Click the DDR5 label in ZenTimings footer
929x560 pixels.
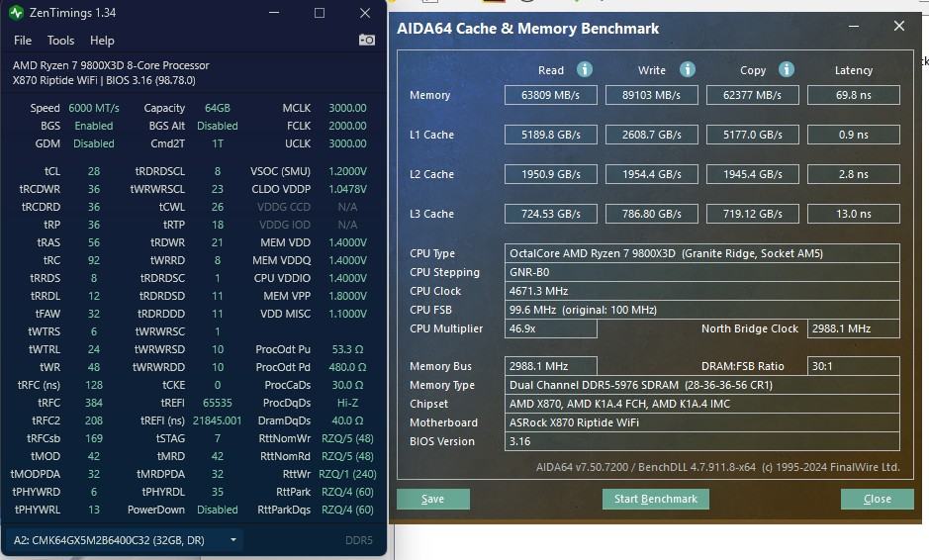point(358,540)
